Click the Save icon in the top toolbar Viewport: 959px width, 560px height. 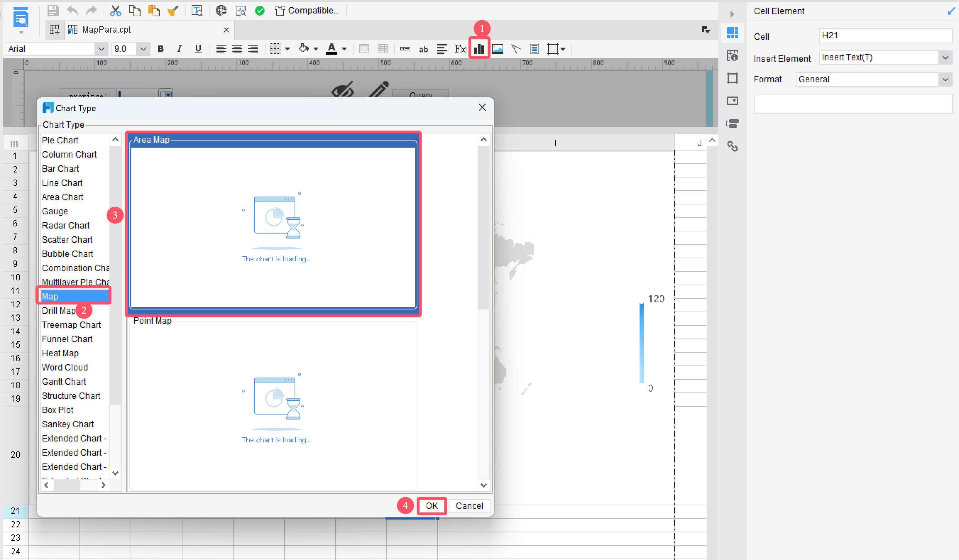pos(53,11)
